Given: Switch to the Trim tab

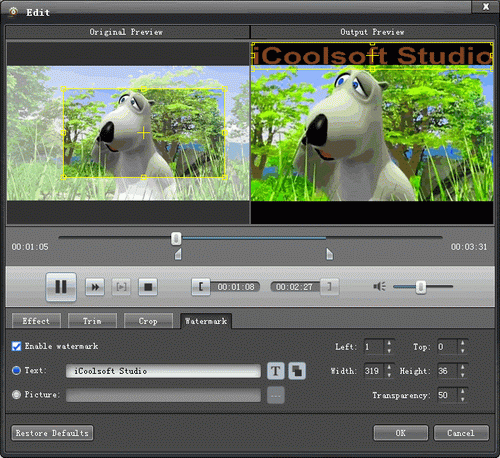Looking at the screenshot, I should [92, 321].
